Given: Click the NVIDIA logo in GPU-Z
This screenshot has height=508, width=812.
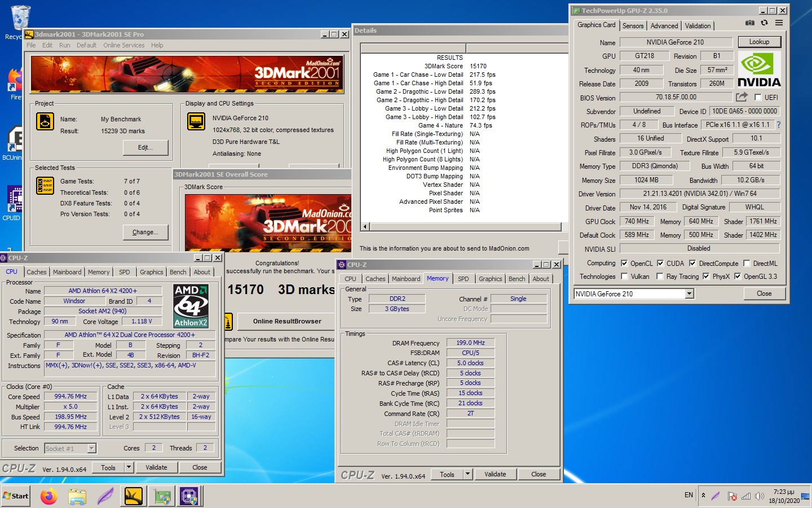Looking at the screenshot, I should point(759,70).
